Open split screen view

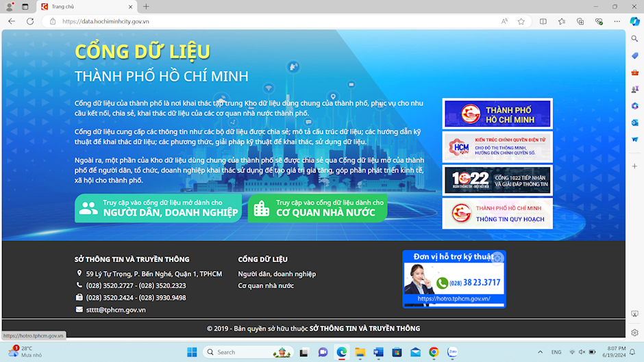[x=543, y=21]
